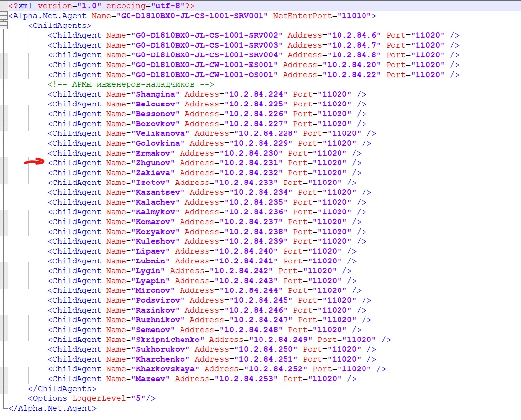The height and width of the screenshot is (420, 521).
Task: Click the Options tag name
Action: coord(50,398)
